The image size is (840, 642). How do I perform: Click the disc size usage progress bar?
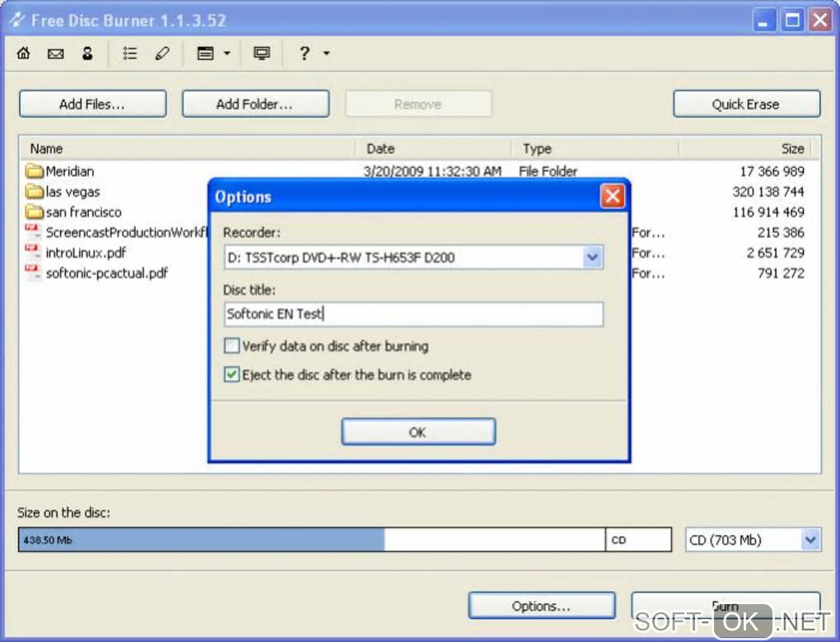pos(344,540)
